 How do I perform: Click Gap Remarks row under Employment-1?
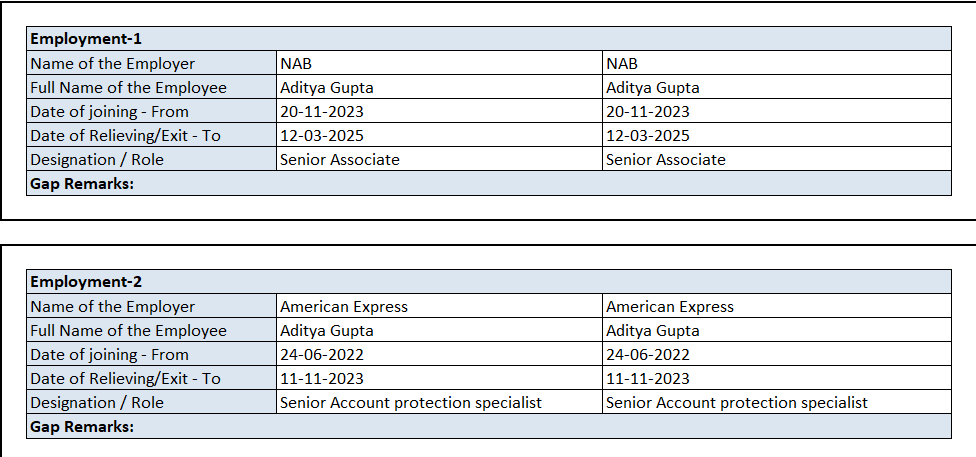point(489,183)
